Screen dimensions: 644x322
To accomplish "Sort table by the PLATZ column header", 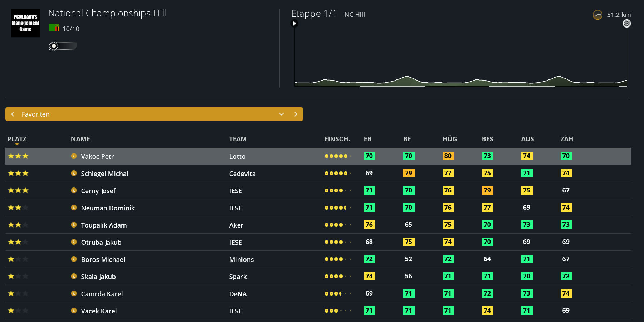I will click(17, 139).
